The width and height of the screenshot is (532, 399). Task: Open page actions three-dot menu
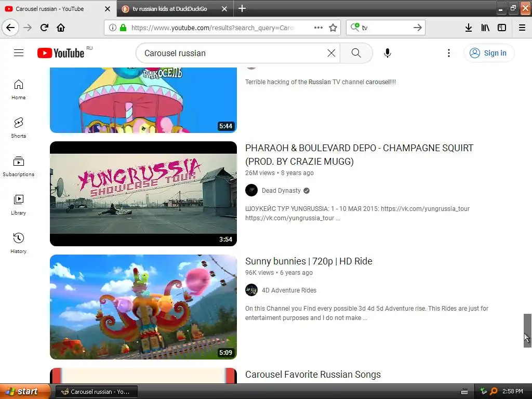(318, 28)
